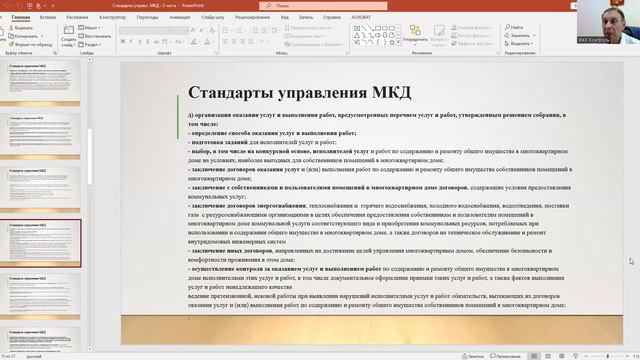Open the Главная ribbon tab
Screen dimensions: 640x360
pos(21,17)
